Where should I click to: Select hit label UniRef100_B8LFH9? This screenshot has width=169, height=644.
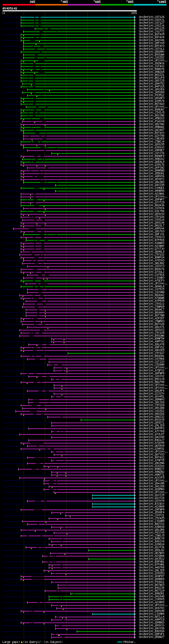click(x=152, y=382)
